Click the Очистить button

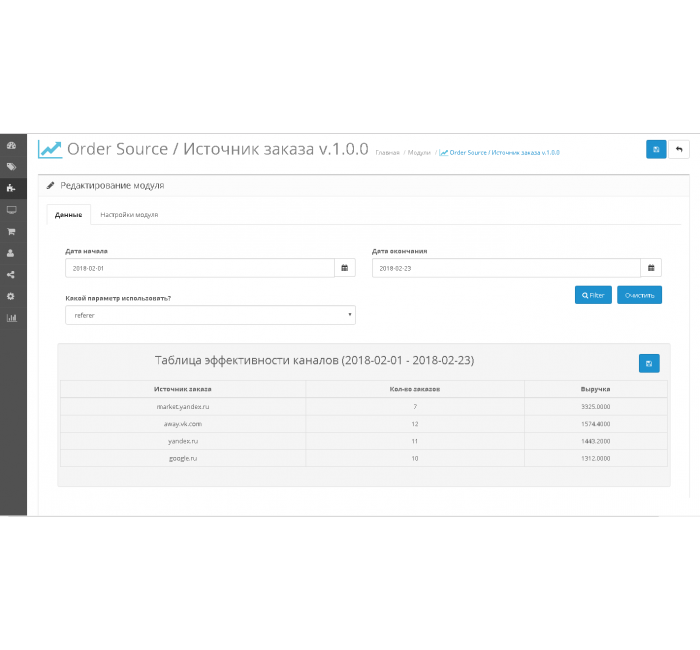pyautogui.click(x=639, y=295)
